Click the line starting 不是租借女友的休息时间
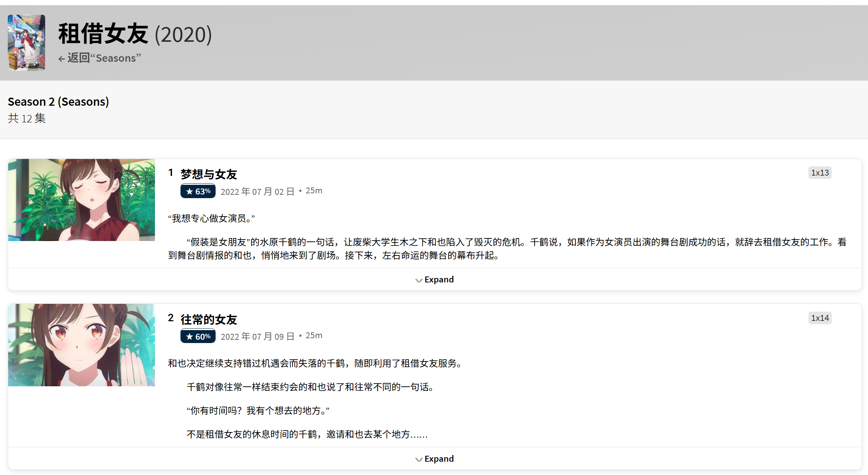Viewport: 868px width, 475px height. [x=307, y=434]
